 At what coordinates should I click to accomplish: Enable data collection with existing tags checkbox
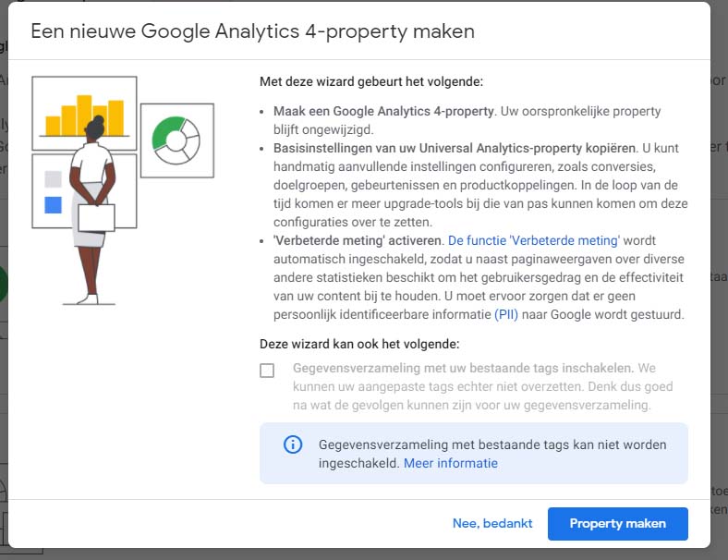coord(267,371)
